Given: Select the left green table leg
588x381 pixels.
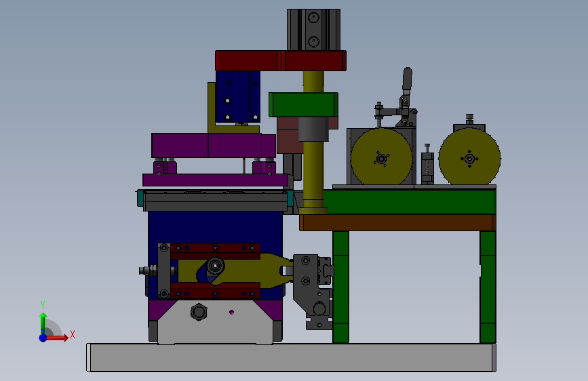Looking at the screenshot, I should [340, 287].
